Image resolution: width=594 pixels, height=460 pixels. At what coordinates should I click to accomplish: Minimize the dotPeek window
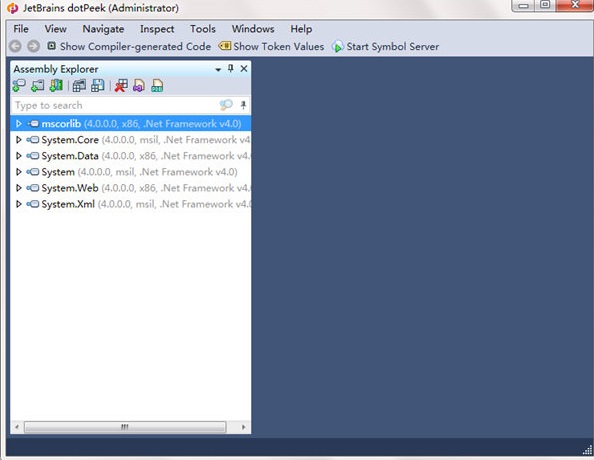[524, 5]
